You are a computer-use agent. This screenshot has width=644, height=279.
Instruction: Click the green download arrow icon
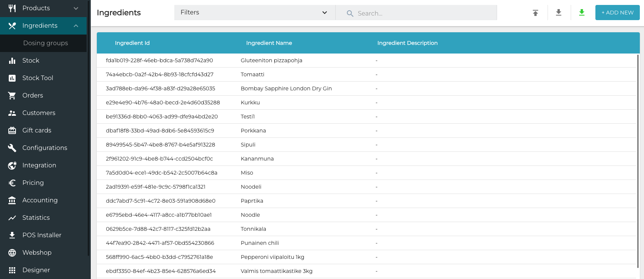click(x=582, y=13)
